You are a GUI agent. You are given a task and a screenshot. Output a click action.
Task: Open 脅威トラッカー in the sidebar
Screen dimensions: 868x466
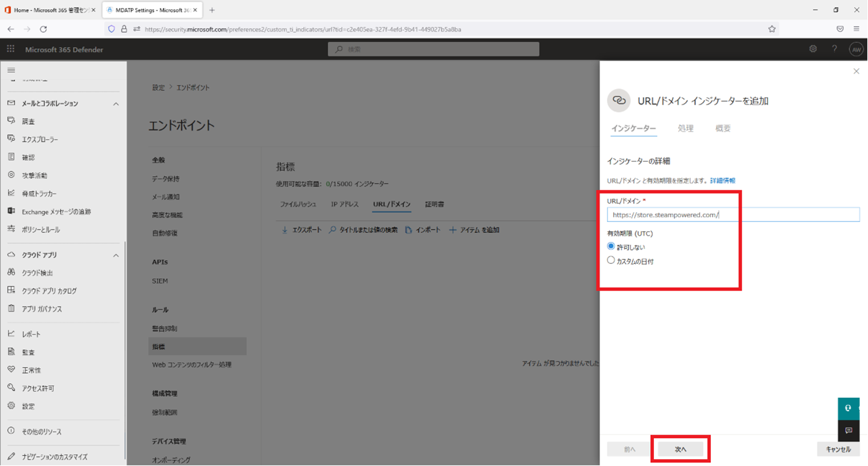tap(39, 193)
